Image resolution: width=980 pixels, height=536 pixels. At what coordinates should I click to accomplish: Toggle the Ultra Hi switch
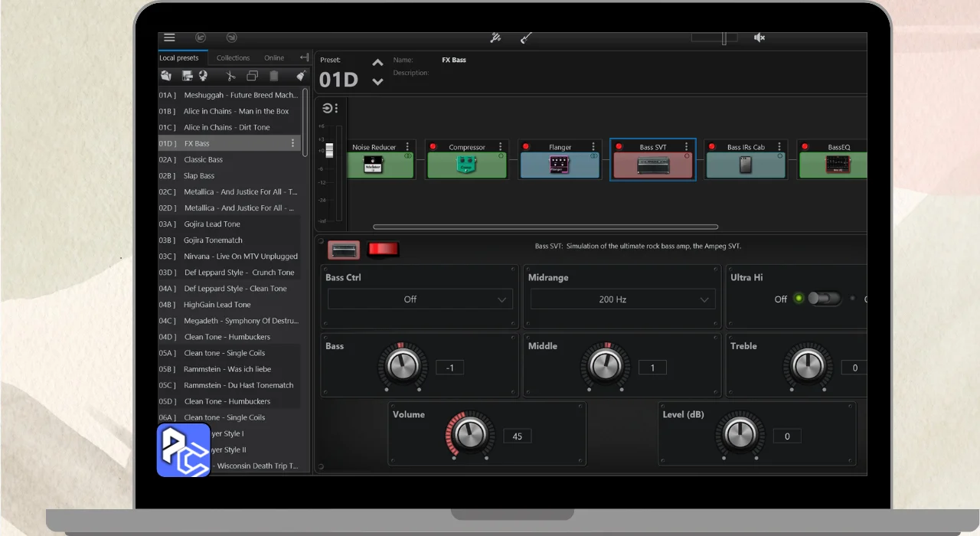coord(824,299)
